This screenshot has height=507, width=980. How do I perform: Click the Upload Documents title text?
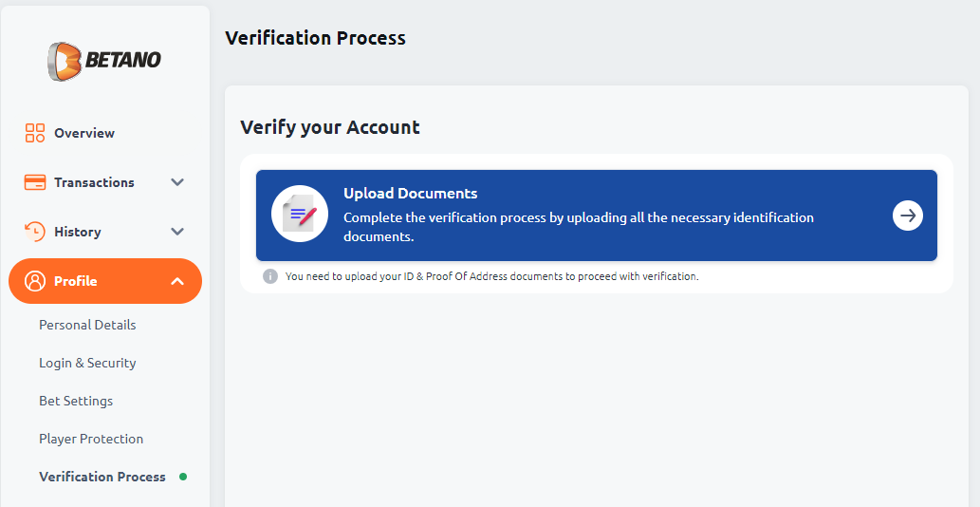pyautogui.click(x=411, y=193)
